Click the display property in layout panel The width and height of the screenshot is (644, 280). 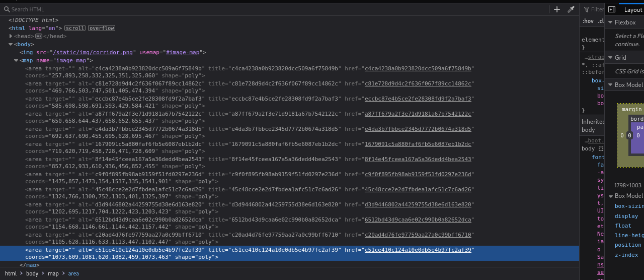(626, 216)
